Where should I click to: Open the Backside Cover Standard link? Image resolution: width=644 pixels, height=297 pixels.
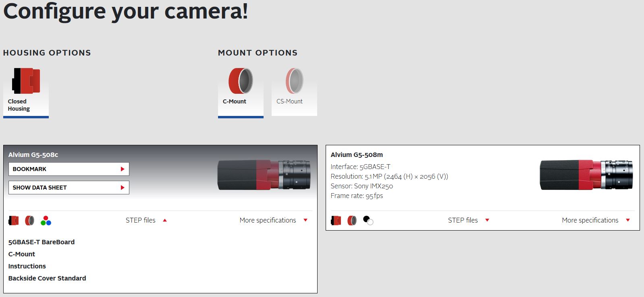click(47, 278)
